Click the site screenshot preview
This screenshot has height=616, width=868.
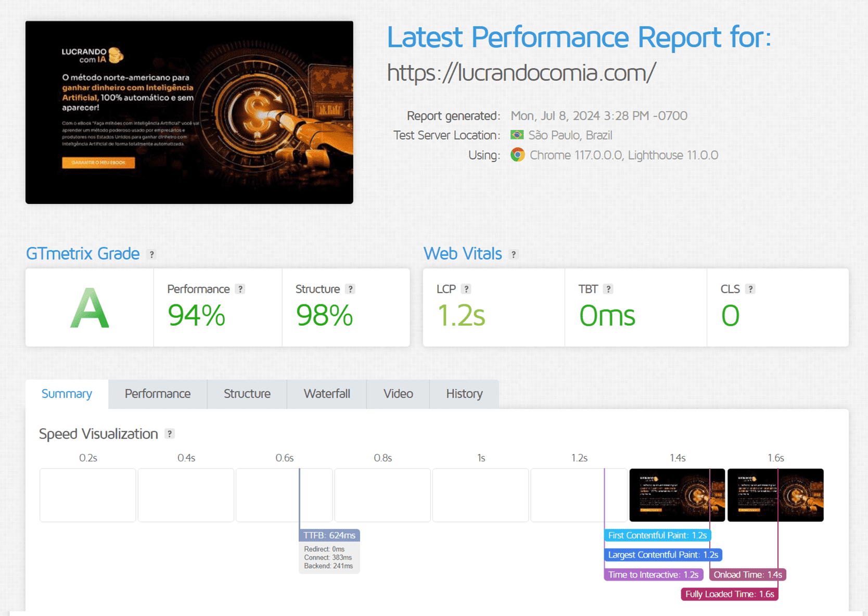coord(189,112)
